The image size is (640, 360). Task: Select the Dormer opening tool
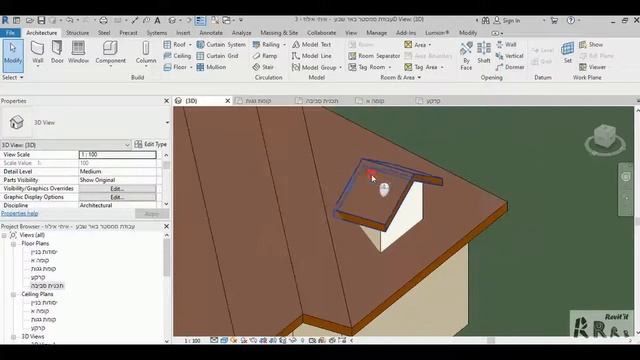tap(510, 67)
